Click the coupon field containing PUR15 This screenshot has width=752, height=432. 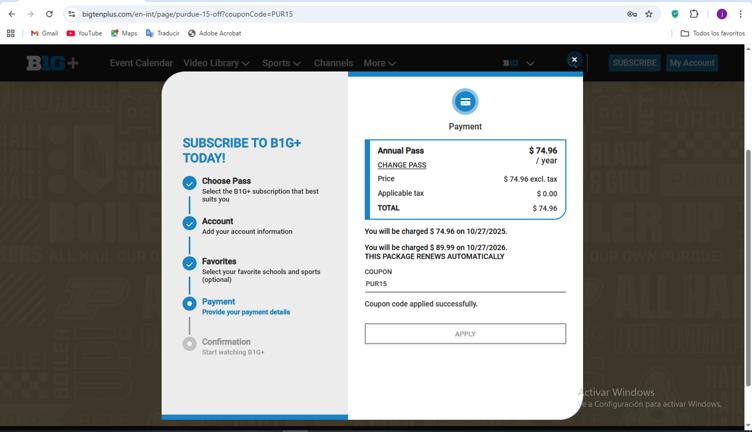point(465,283)
